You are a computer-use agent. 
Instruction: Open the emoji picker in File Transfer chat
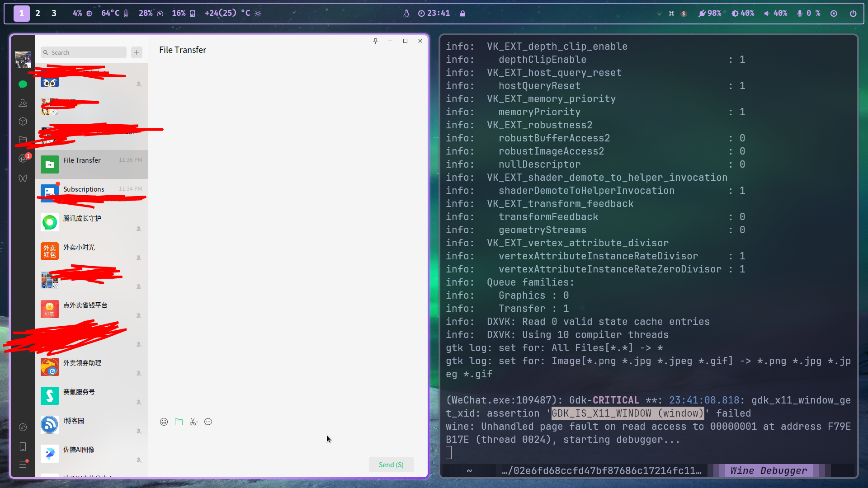pos(164,422)
